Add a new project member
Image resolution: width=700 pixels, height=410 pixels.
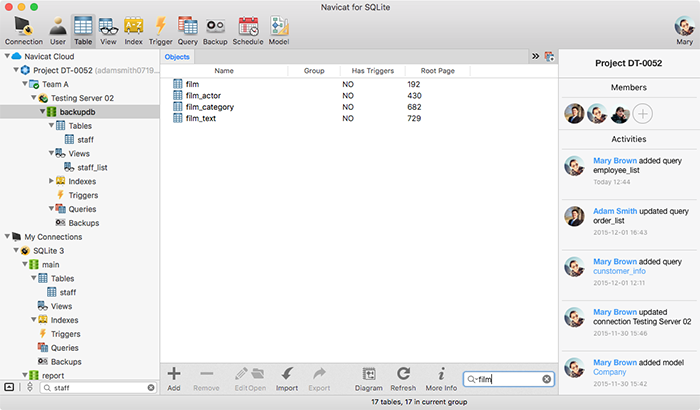tap(642, 114)
